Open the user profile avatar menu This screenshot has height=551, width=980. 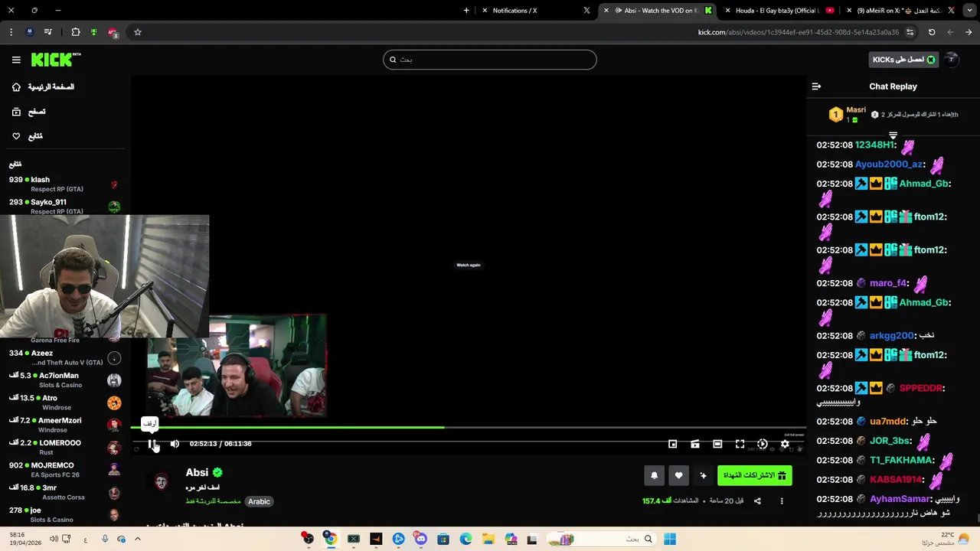coord(951,60)
